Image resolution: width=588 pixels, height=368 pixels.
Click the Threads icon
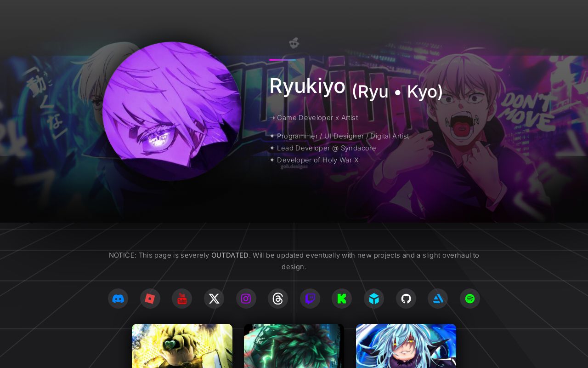(278, 299)
